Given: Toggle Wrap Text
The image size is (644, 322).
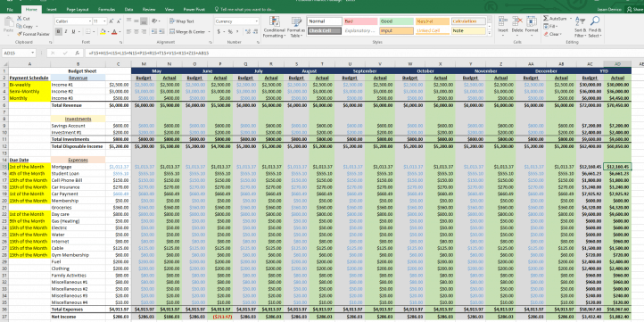Looking at the screenshot, I should [x=182, y=21].
